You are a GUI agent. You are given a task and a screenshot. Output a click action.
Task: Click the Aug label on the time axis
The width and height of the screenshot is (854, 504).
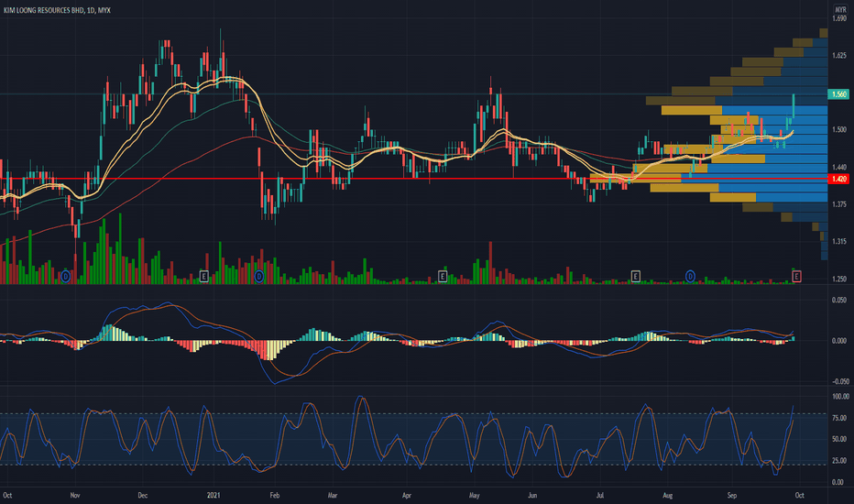(x=667, y=495)
